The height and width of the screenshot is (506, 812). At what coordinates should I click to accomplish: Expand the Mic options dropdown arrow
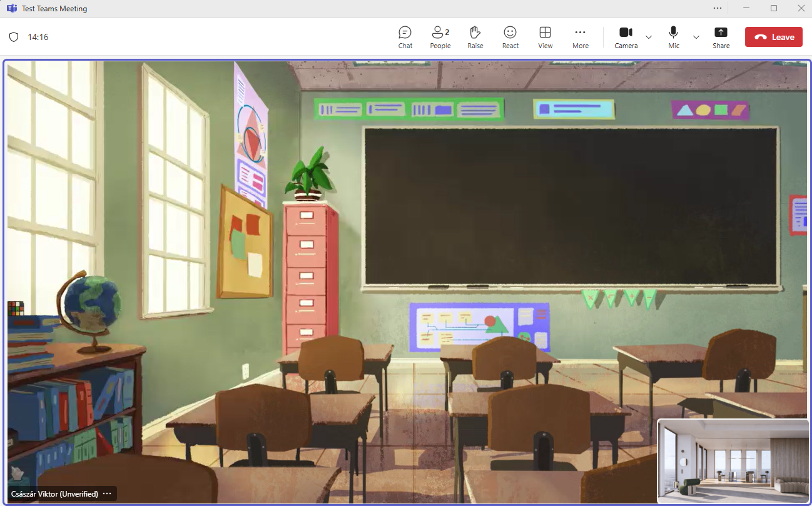click(696, 37)
